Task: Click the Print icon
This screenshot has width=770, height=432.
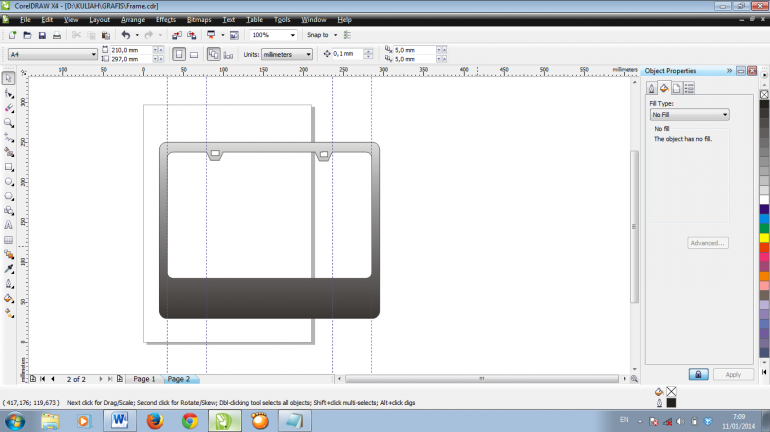Action: [57, 35]
